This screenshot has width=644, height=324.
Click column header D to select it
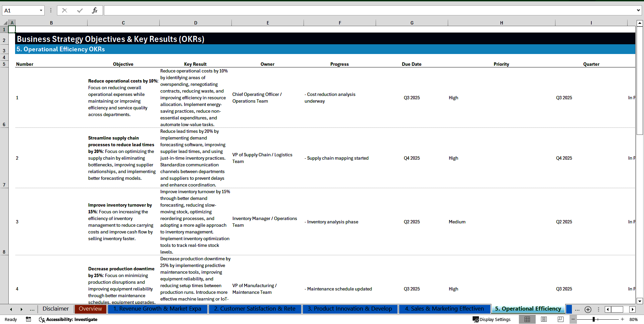pyautogui.click(x=196, y=22)
